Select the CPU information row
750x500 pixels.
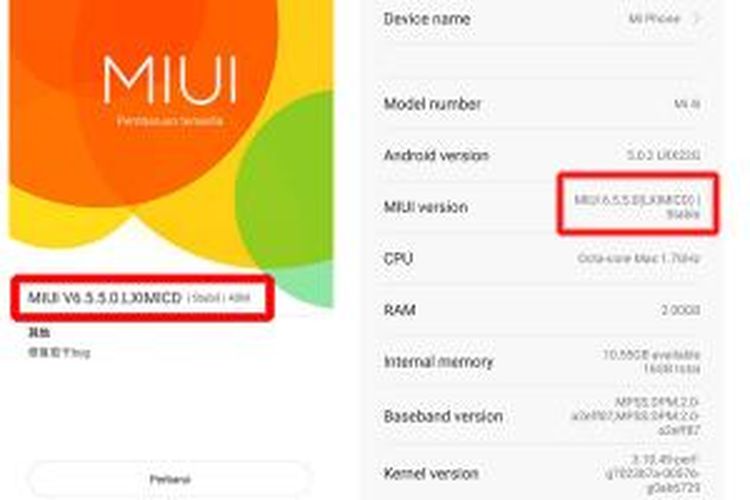[x=542, y=258]
